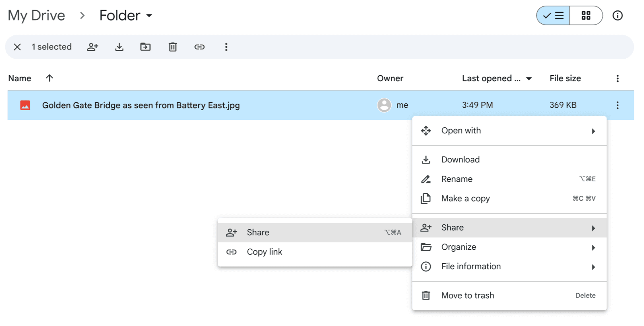Viewport: 644px width, 326px height.
Task: Switch to list layout view
Action: coord(553,16)
